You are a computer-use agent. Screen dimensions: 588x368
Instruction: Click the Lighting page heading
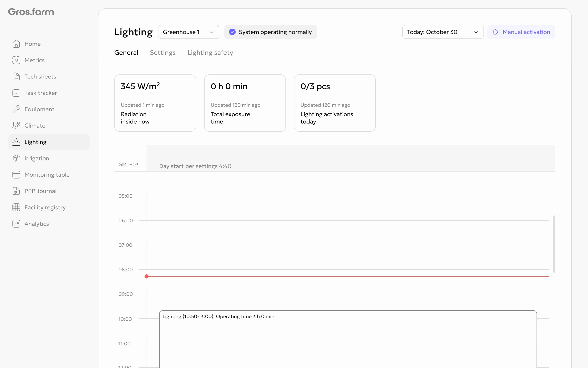click(x=133, y=32)
